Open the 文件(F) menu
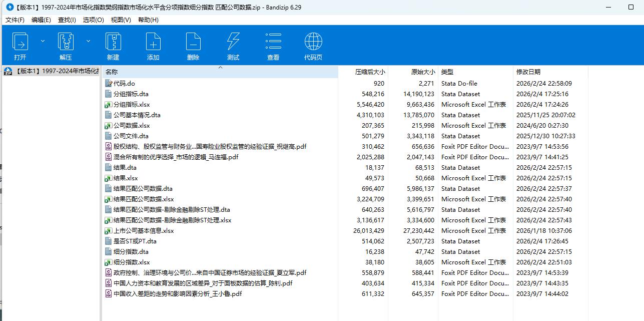 15,20
